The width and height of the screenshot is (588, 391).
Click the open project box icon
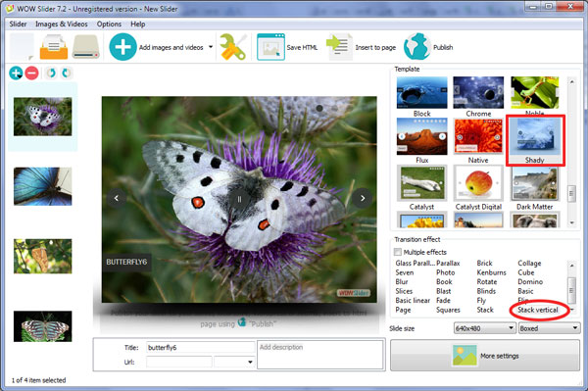[54, 47]
